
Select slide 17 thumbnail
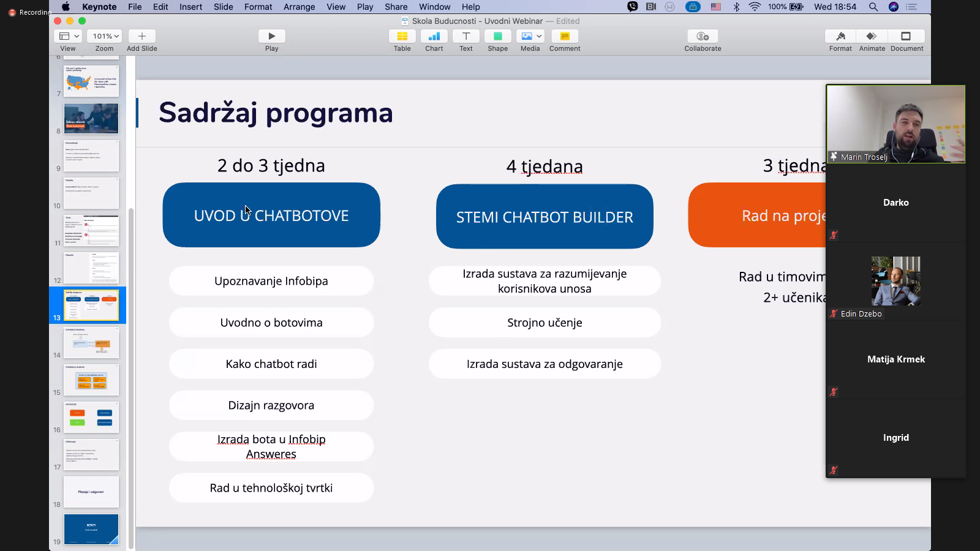click(91, 454)
